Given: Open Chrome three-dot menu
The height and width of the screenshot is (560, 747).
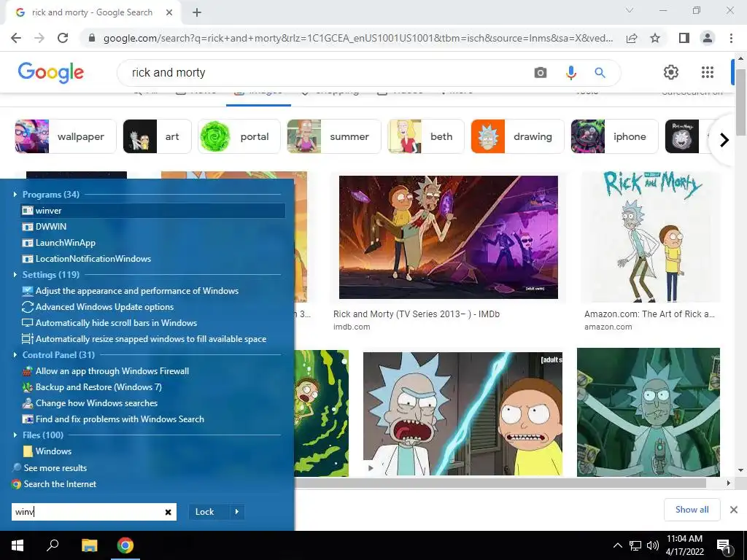Looking at the screenshot, I should 731,38.
